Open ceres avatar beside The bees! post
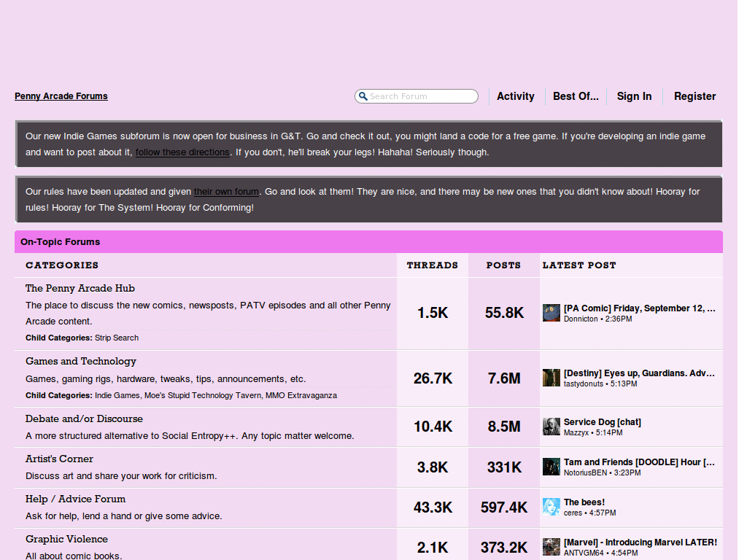747x560 pixels. [x=551, y=507]
